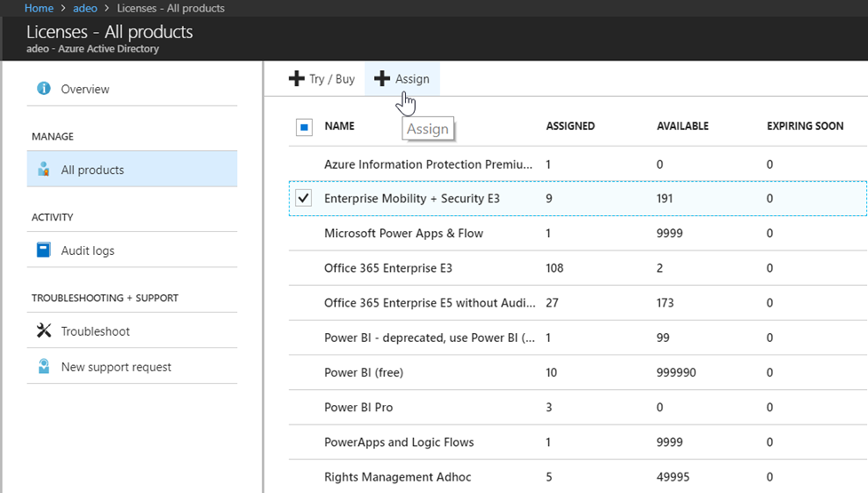Select Rights Management Adhoc row
868x493 pixels.
point(578,476)
